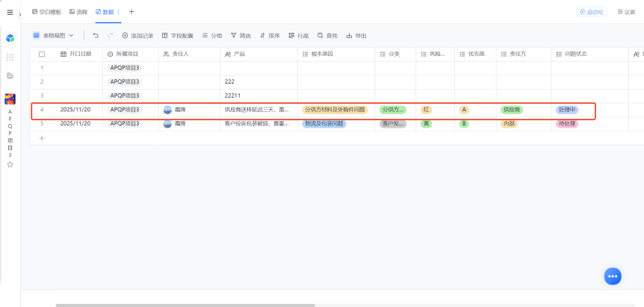Click the 分供方... category tag in row 4
Screen dimensions: 644x307
(x=393, y=110)
